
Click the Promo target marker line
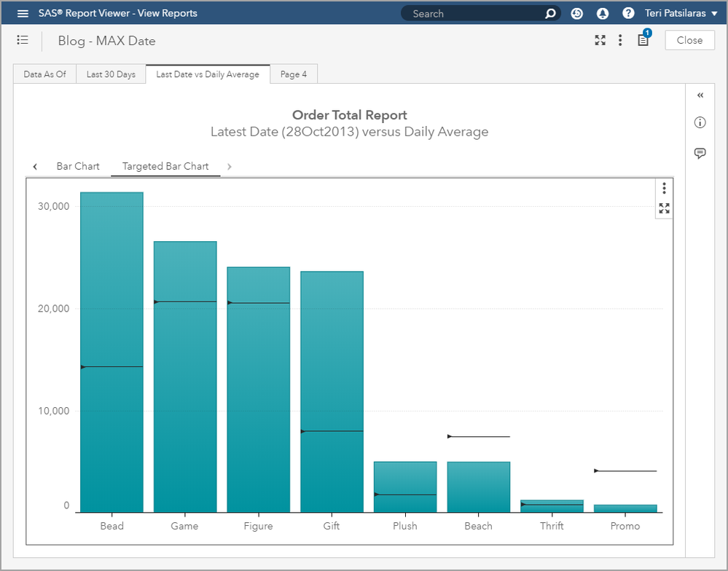coord(625,470)
